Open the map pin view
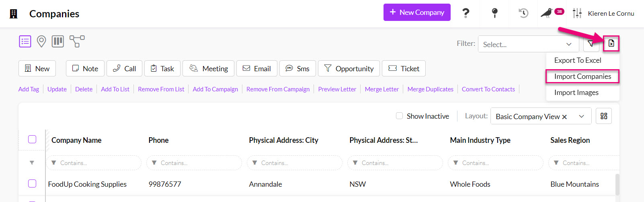 41,41
